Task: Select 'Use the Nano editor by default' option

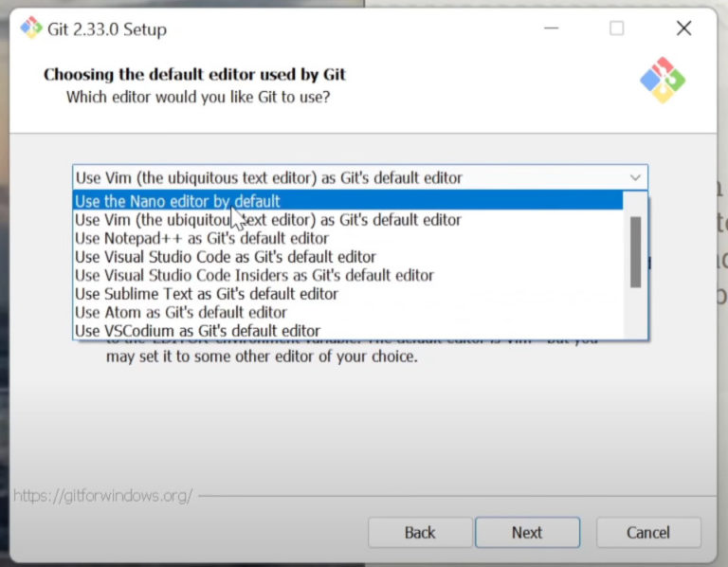Action: (x=348, y=201)
